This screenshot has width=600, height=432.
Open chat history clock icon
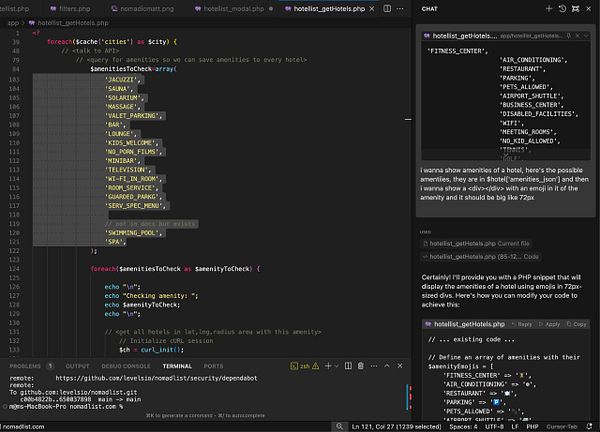(x=562, y=8)
